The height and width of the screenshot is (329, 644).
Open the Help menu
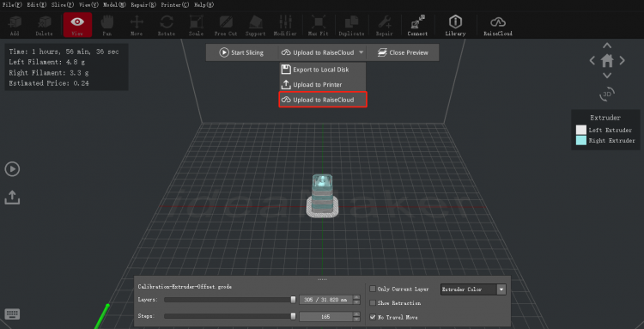pyautogui.click(x=204, y=5)
